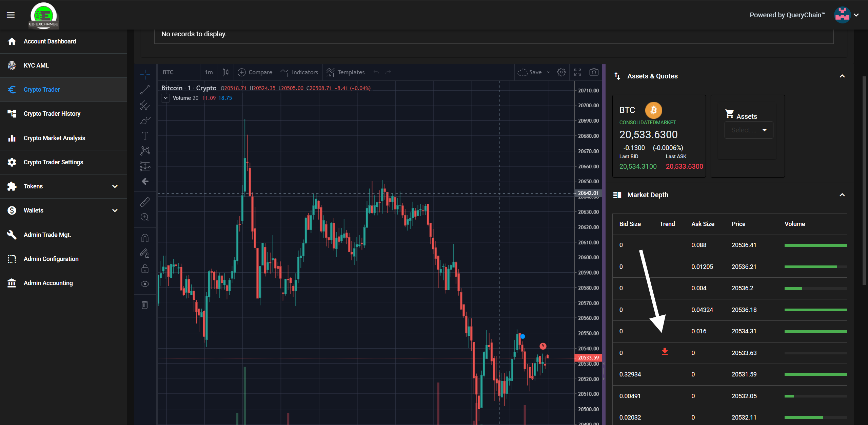Click the Compare button
Viewport: 868px width, 425px height.
pos(255,72)
